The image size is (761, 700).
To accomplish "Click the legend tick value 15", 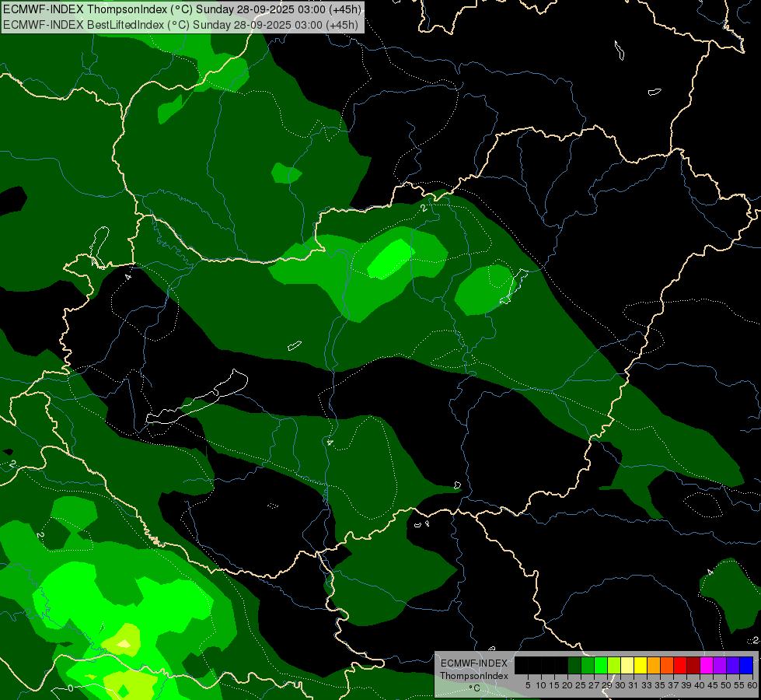I will coord(554,685).
